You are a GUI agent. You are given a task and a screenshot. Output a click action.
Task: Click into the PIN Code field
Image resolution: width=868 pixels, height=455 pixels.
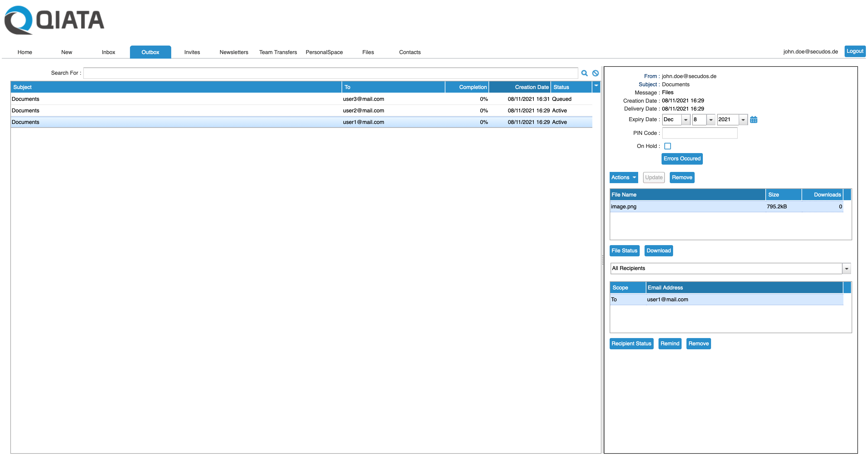click(x=700, y=133)
